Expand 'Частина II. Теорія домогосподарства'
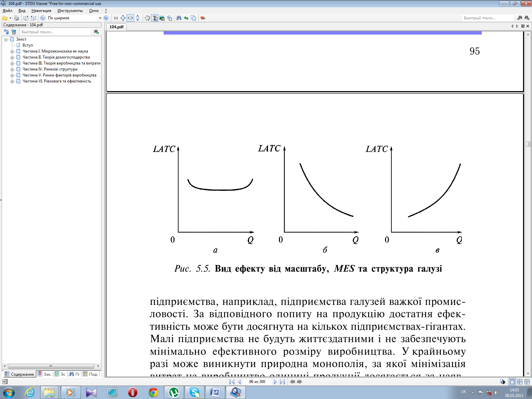Screen dimensions: 532x399 click(x=12, y=57)
